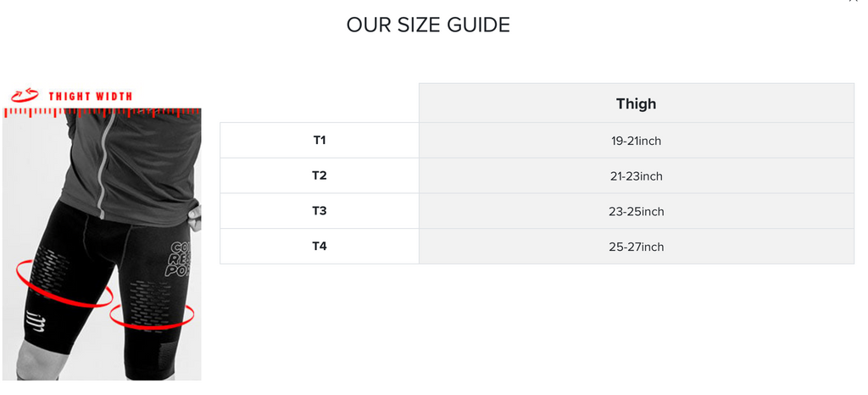
Task: Click the 23-25inch measurement cell
Action: (636, 212)
